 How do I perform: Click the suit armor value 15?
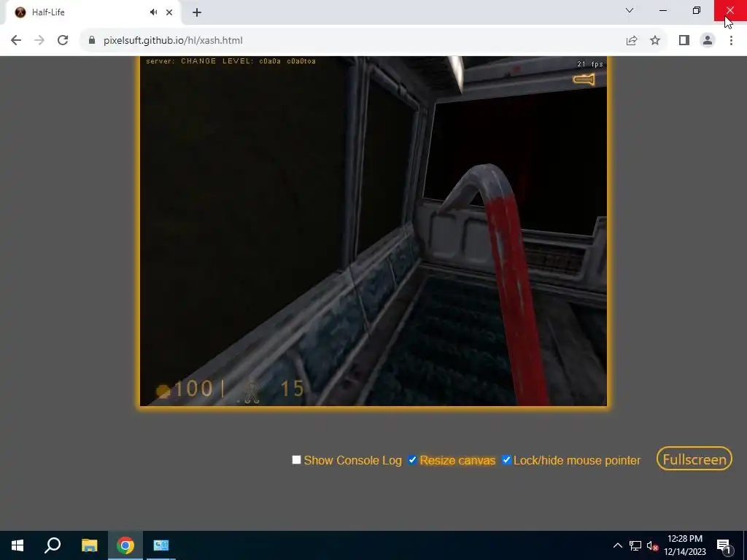(x=292, y=389)
